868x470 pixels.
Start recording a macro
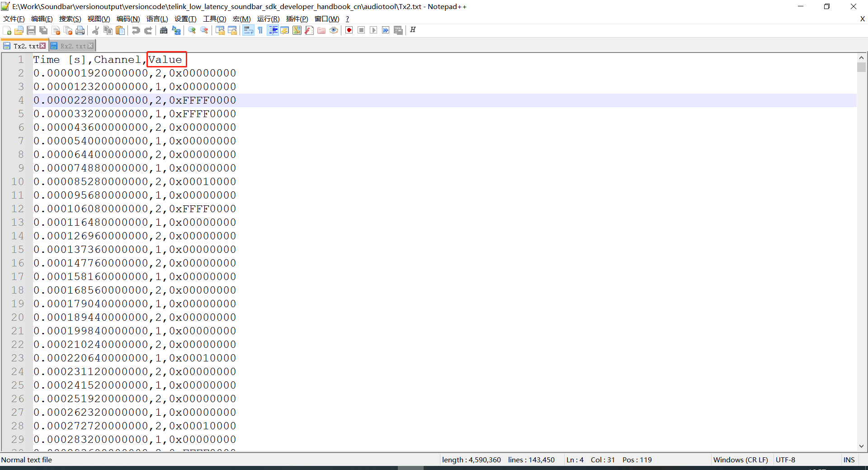point(349,30)
